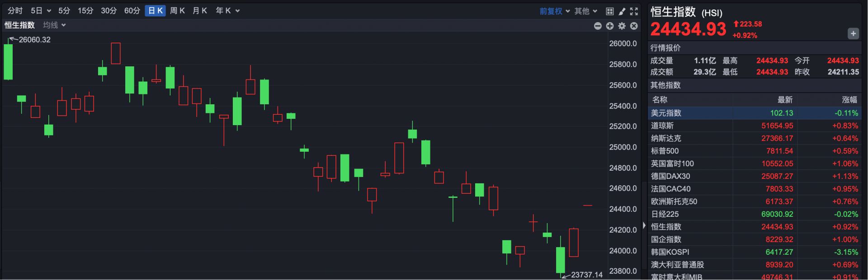Select 15分 interval
868x280 pixels.
85,11
